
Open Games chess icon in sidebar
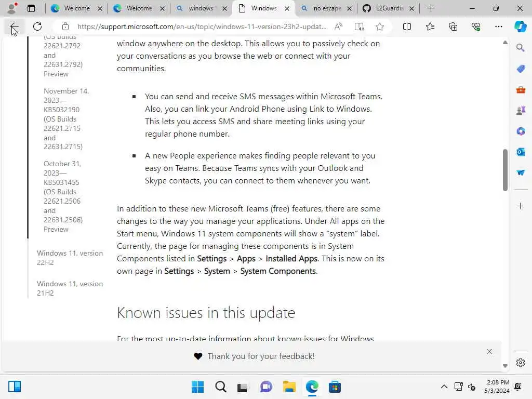[x=521, y=111]
